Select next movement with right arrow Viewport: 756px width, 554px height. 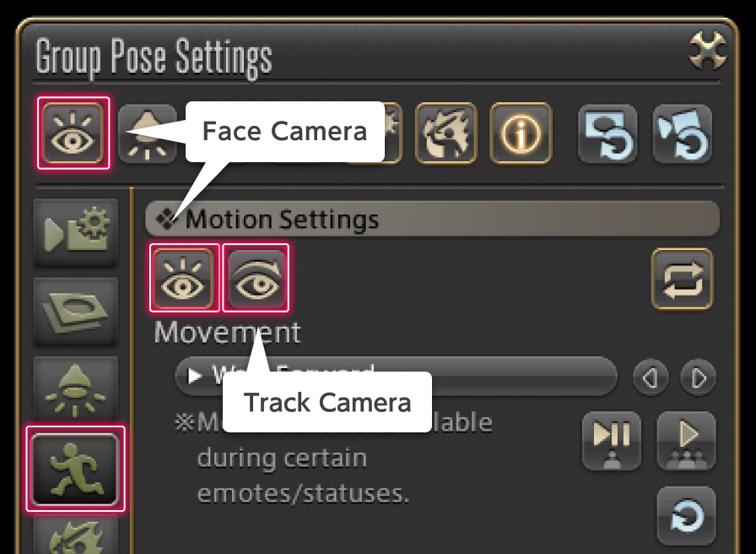698,377
